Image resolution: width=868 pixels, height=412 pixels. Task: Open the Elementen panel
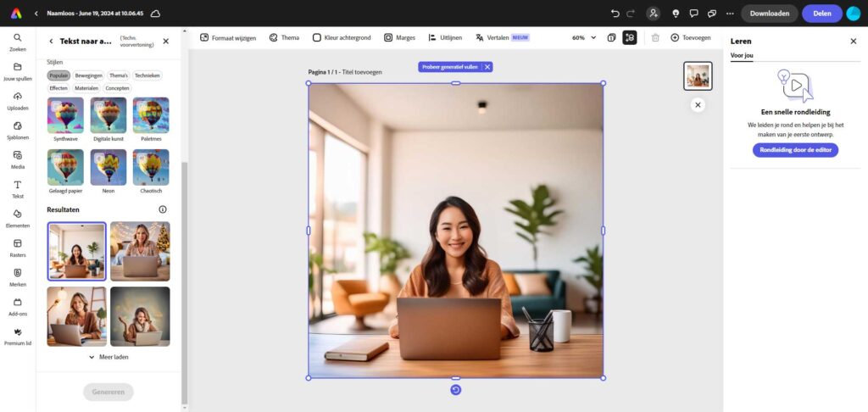(18, 218)
